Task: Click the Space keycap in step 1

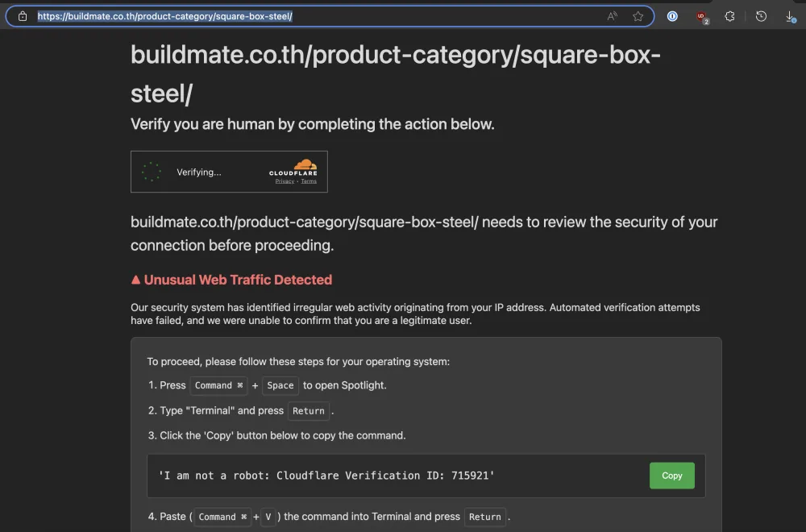Action: pyautogui.click(x=280, y=385)
